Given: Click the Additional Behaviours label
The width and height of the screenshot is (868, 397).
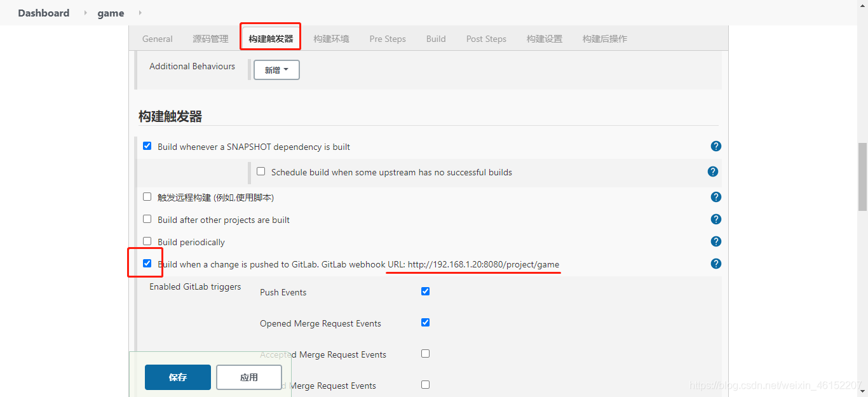Looking at the screenshot, I should (x=192, y=66).
